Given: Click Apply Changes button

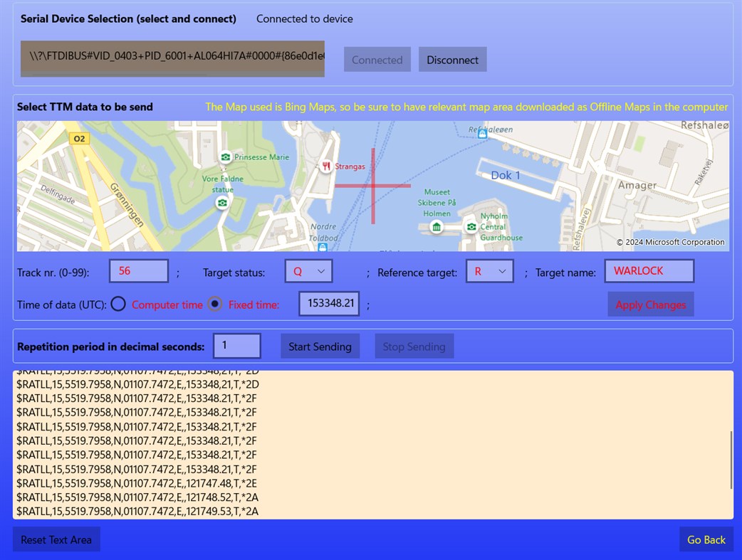Looking at the screenshot, I should coord(651,305).
